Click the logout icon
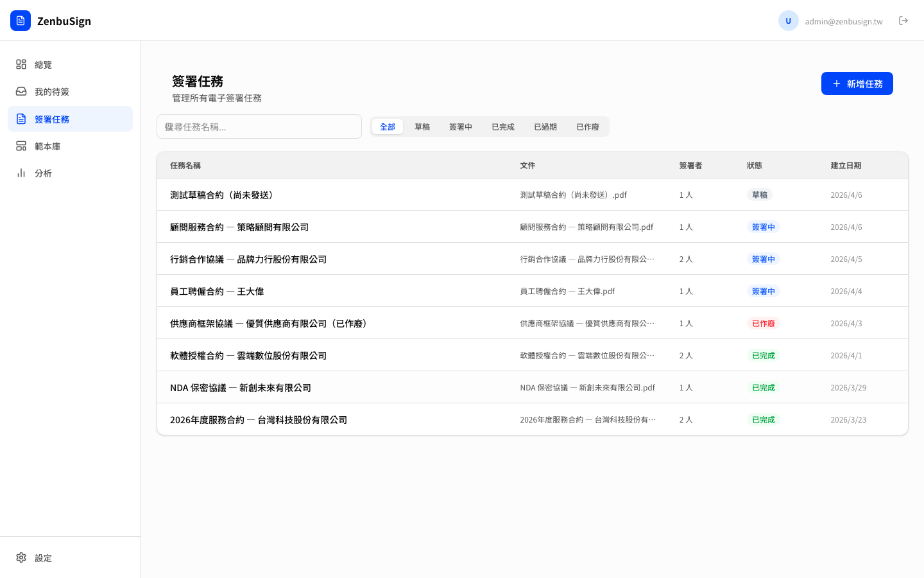This screenshot has width=924, height=578. (x=903, y=21)
